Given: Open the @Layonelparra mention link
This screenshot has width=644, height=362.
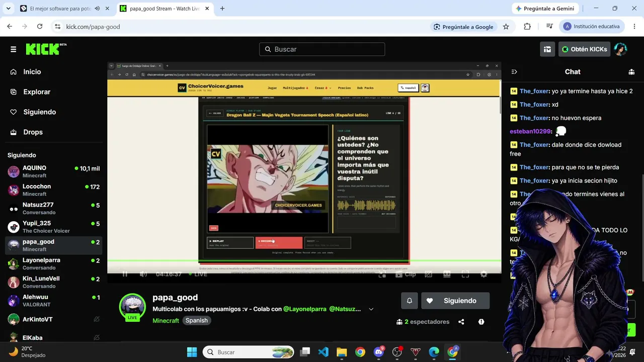Looking at the screenshot, I should coord(304,309).
